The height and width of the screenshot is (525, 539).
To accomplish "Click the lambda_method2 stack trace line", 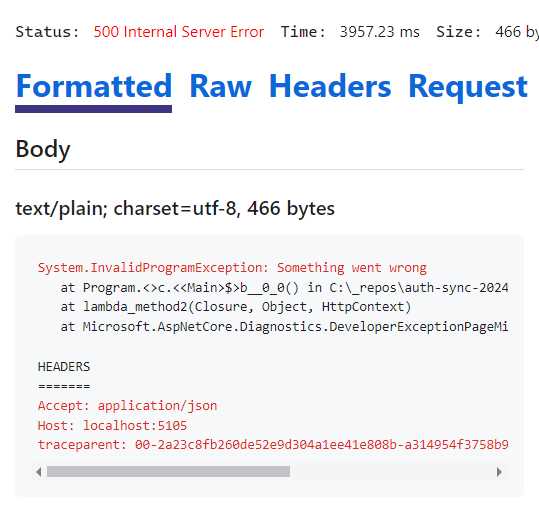I will point(235,307).
